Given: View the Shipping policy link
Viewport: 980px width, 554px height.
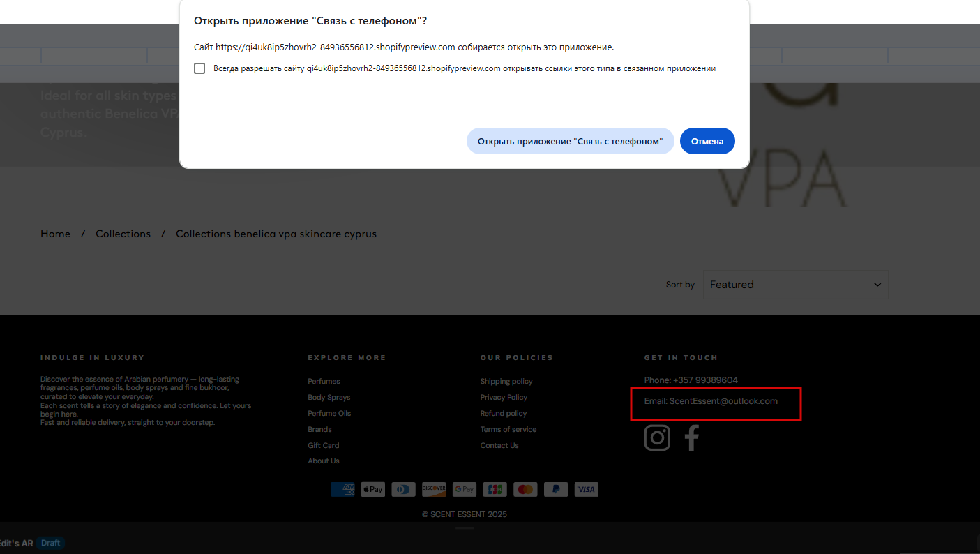Looking at the screenshot, I should pyautogui.click(x=506, y=381).
